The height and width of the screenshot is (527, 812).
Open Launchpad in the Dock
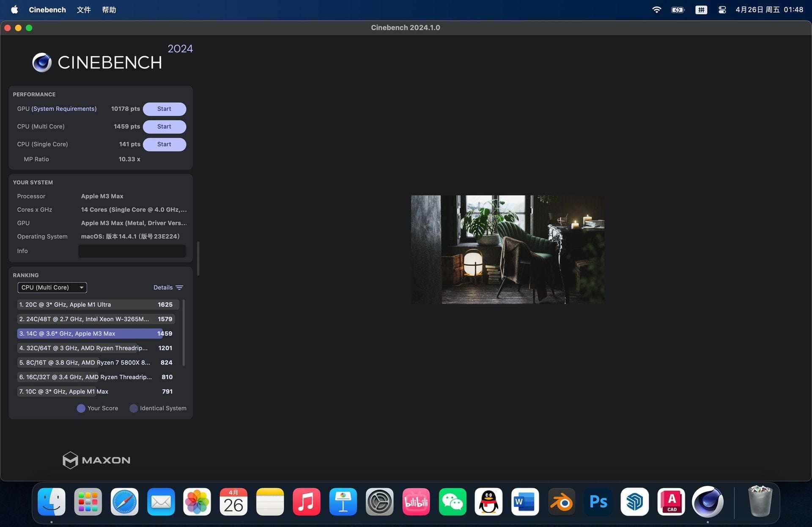[88, 502]
